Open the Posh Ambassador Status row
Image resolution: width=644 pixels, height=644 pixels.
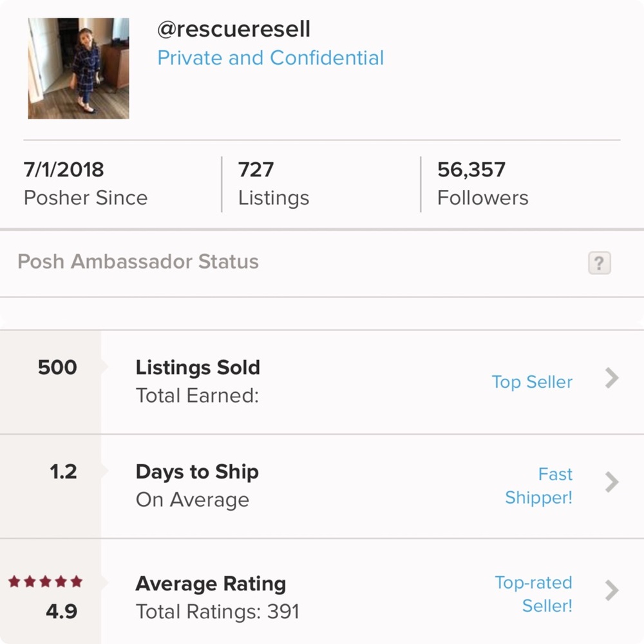pos(138,262)
